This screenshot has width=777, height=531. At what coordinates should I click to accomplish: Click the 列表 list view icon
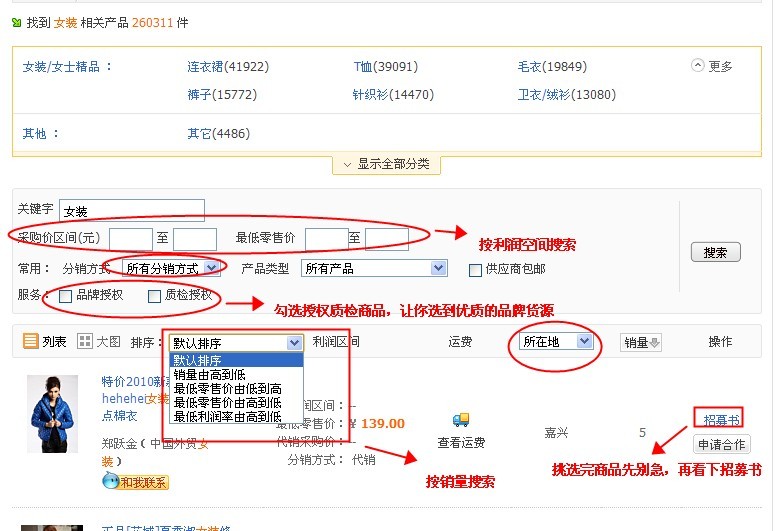[x=30, y=342]
